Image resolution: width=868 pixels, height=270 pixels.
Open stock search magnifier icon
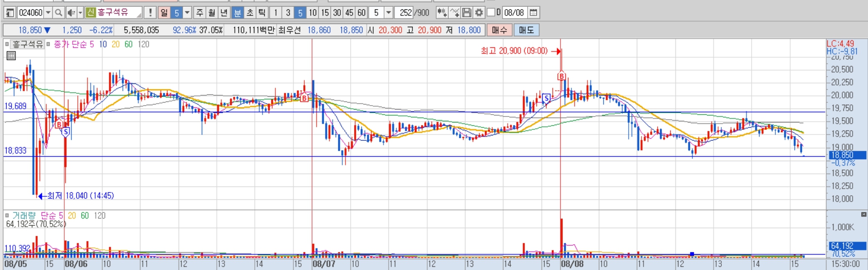tap(59, 12)
